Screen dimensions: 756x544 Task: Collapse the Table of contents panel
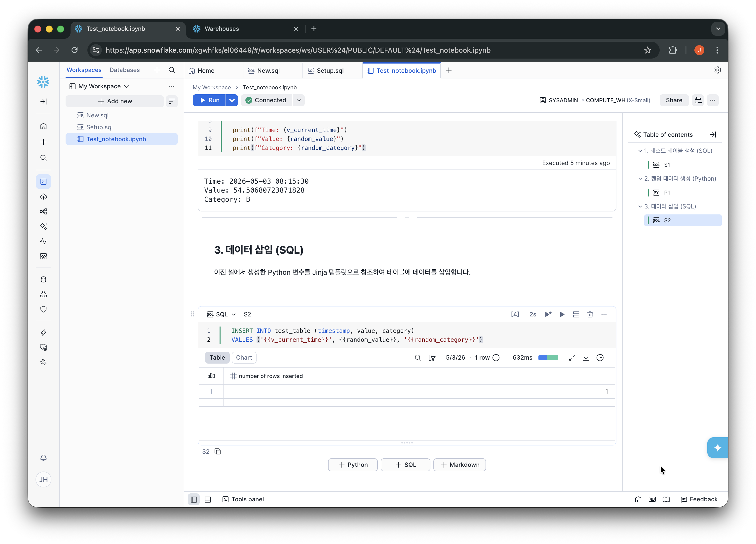coord(713,135)
